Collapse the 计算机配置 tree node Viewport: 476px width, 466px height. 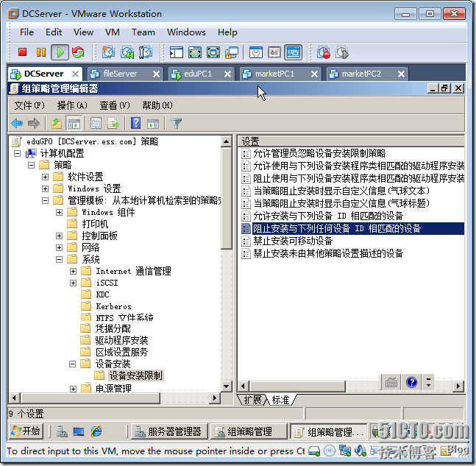tap(18, 153)
